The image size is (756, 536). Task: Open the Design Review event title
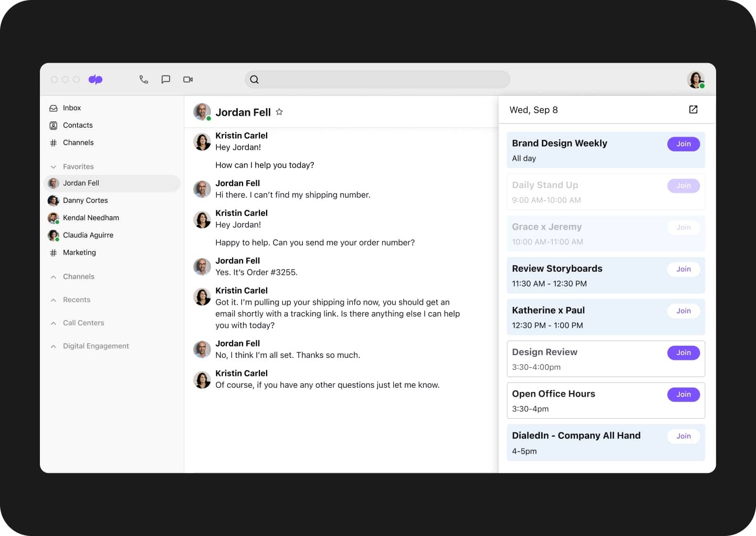pyautogui.click(x=544, y=352)
